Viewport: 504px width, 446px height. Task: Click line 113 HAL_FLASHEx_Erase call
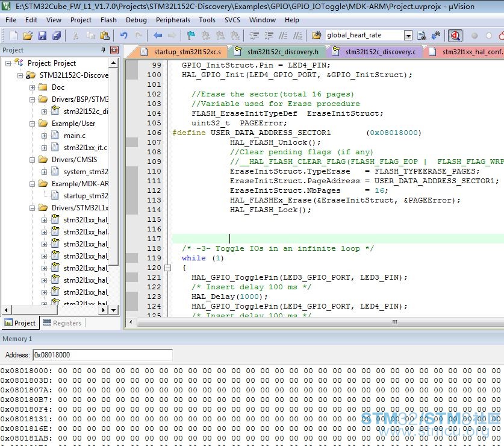[345, 201]
